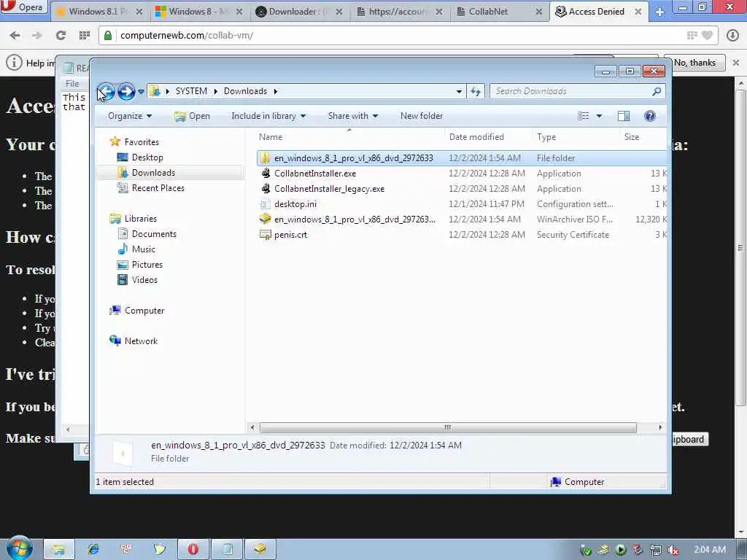Image resolution: width=747 pixels, height=560 pixels.
Task: Select the desktop.ini file
Action: pos(295,204)
